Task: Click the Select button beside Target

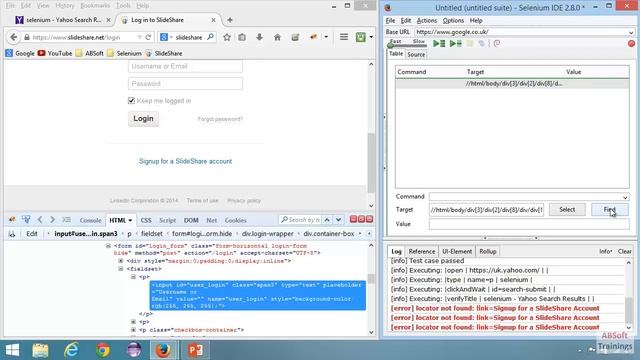Action: [x=567, y=209]
